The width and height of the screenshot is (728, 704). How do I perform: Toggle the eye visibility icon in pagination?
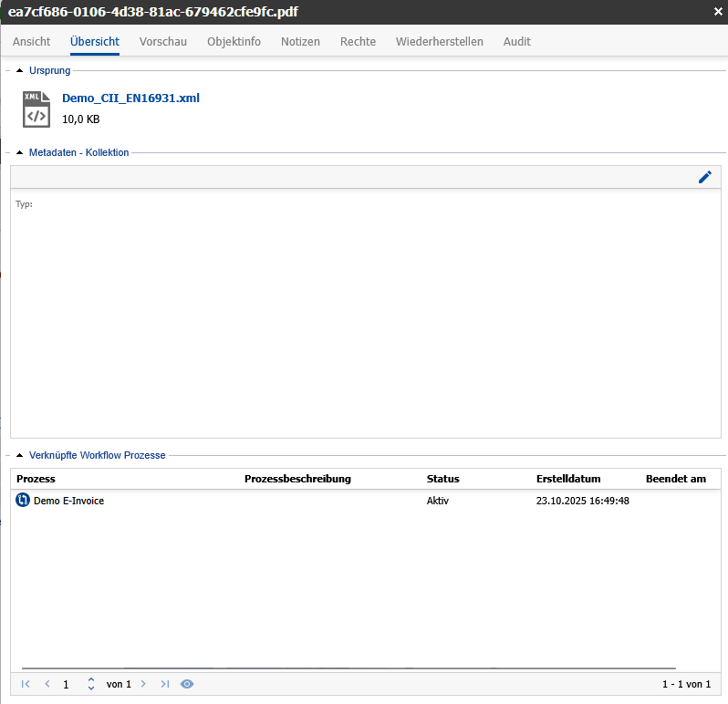187,684
